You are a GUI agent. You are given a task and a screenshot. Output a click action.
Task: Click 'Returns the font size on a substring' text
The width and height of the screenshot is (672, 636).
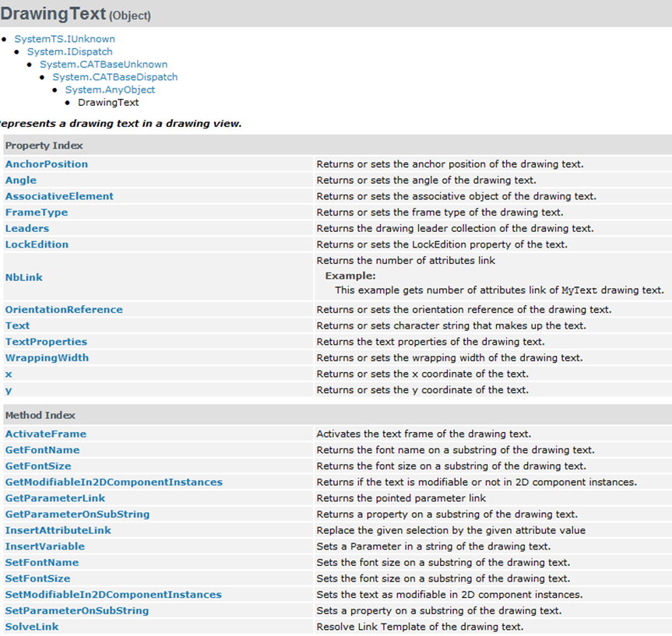[452, 466]
